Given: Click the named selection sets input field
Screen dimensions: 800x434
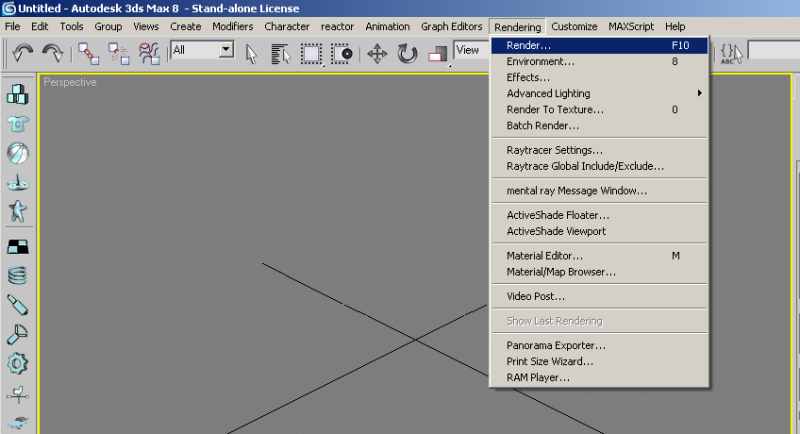Looking at the screenshot, I should pyautogui.click(x=773, y=50).
